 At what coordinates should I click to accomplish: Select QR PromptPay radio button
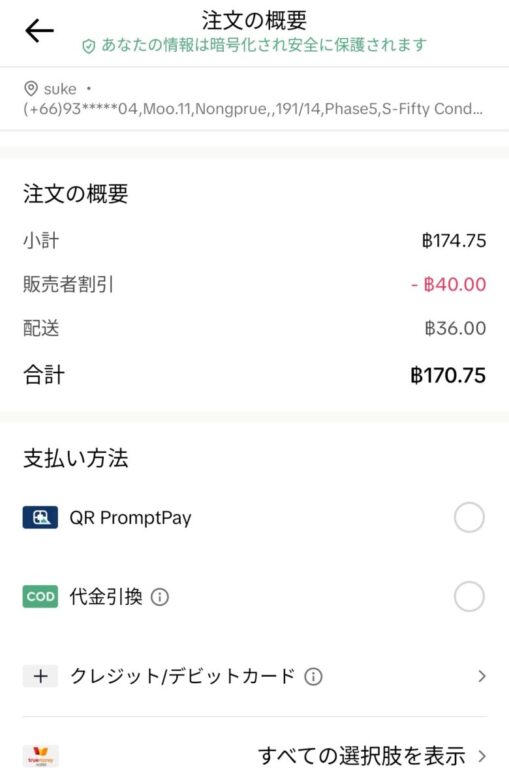coord(469,517)
